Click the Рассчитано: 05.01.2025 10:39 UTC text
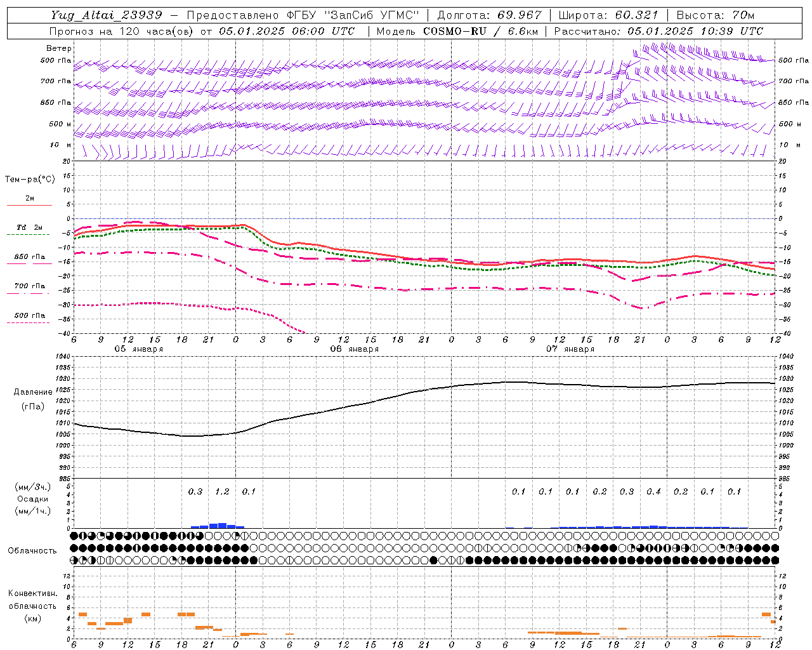812x650 pixels. tap(658, 31)
